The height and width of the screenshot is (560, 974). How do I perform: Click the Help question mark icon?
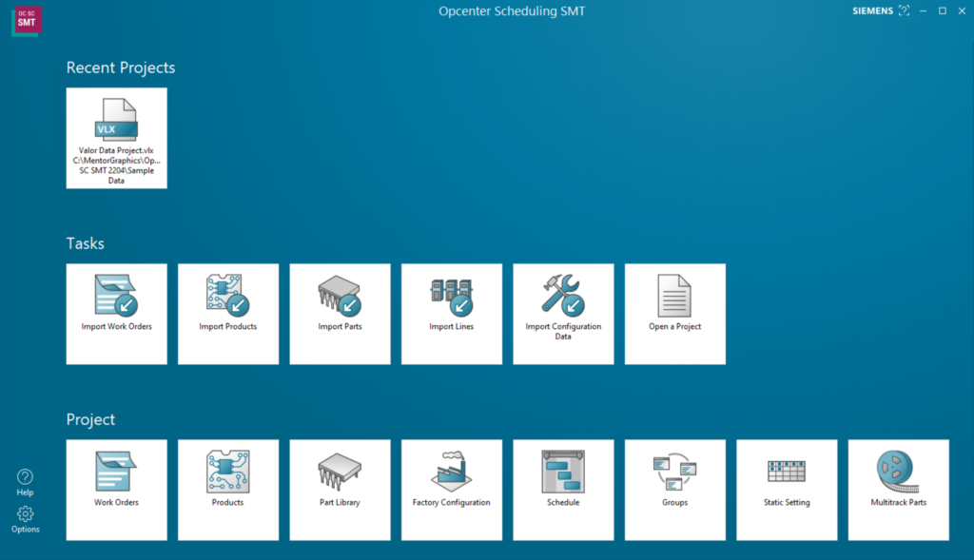click(25, 476)
